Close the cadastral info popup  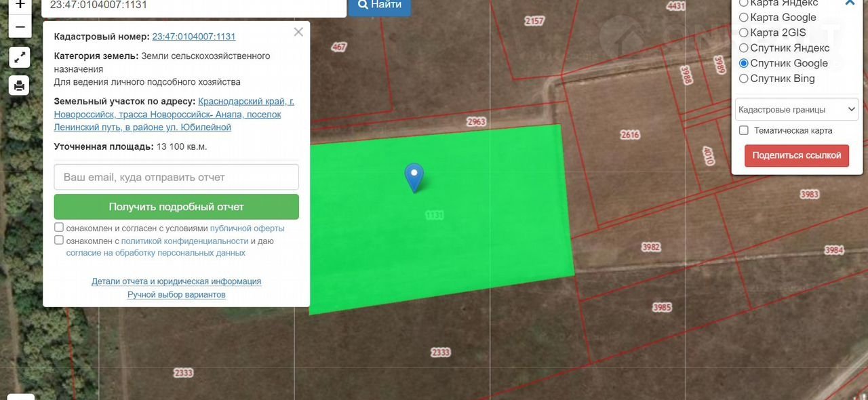click(x=298, y=32)
